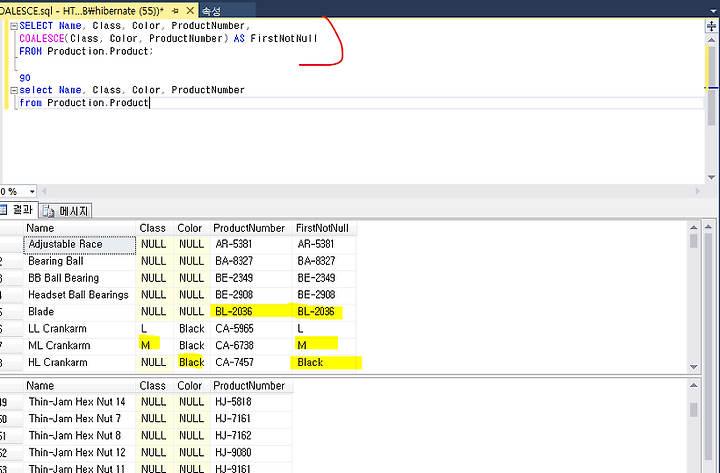Select the Thin-Jam Hex Nut 12 cell
The image size is (720, 473).
pyautogui.click(x=79, y=453)
